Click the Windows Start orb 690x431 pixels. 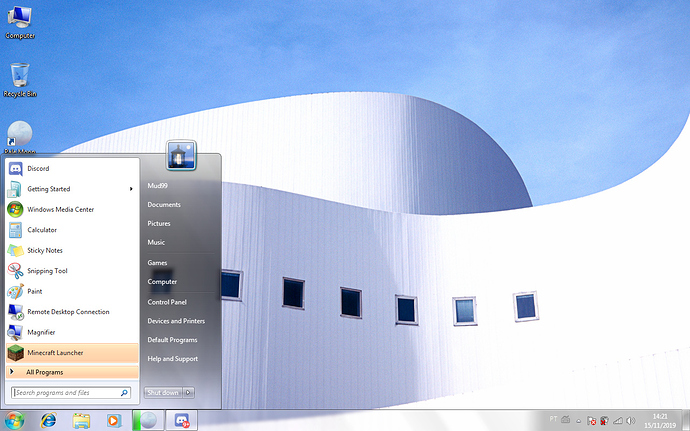(x=14, y=420)
